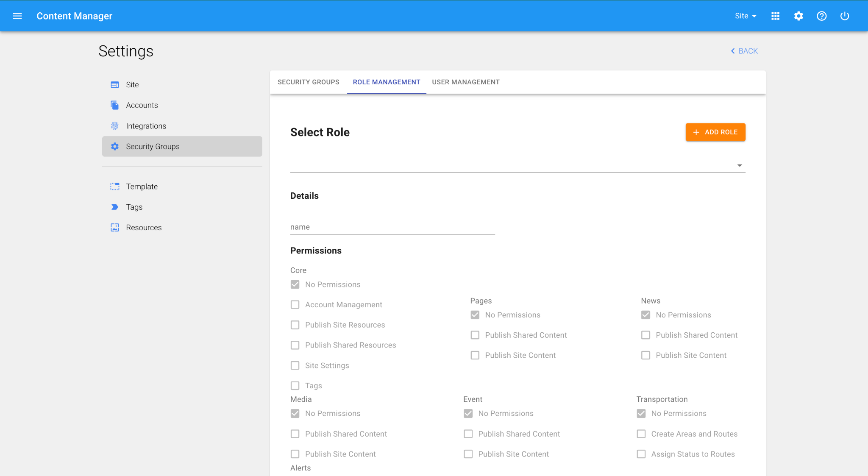The width and height of the screenshot is (868, 476).
Task: Click the Security Groups gear icon
Action: (x=115, y=146)
